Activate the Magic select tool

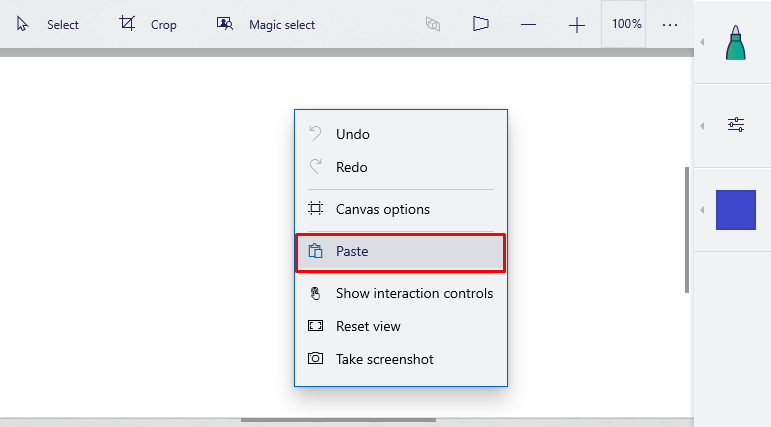(x=266, y=24)
